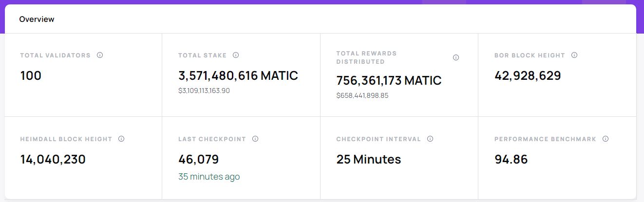This screenshot has height=202, width=644.
Task: Click the green "35 minutes ago" timestamp
Action: pyautogui.click(x=209, y=177)
